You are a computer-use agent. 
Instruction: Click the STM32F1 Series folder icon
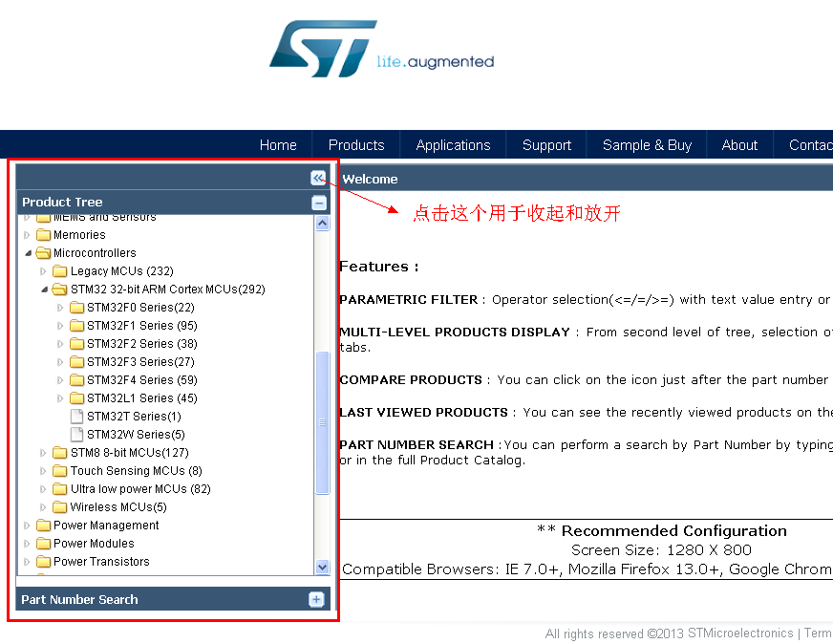[77, 326]
